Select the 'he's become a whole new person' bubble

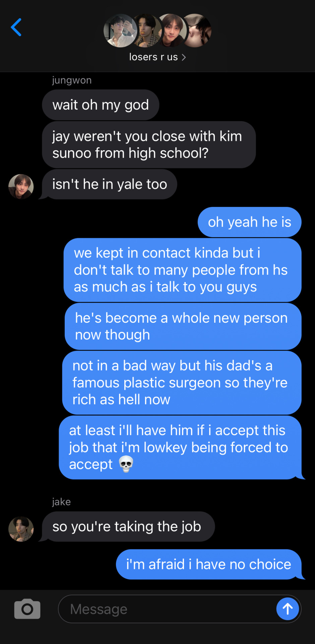(x=183, y=326)
